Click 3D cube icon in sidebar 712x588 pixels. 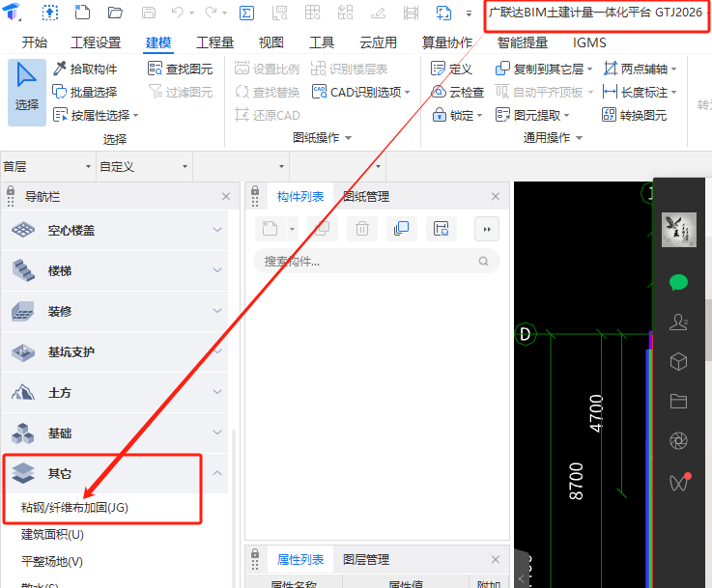click(x=678, y=362)
